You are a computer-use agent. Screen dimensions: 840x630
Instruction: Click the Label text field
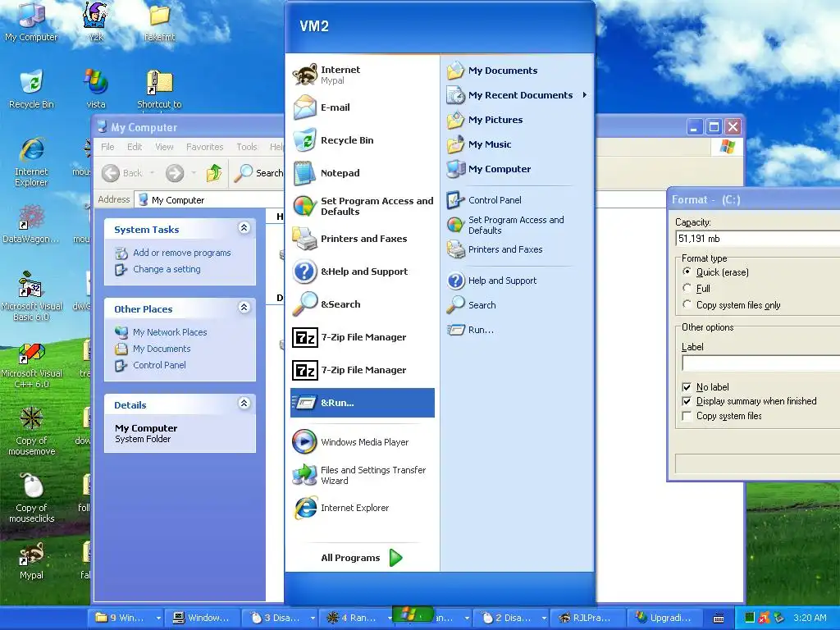click(x=760, y=363)
